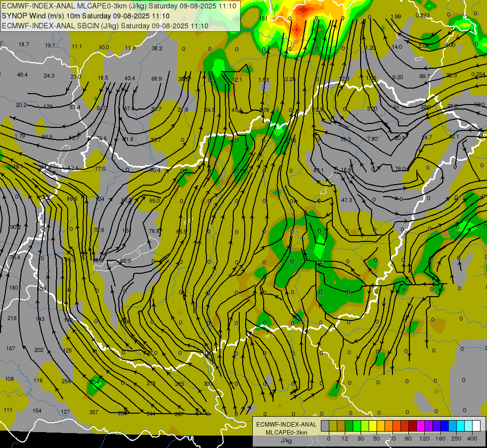
Task: Click the magenta swatch in the legend bar
Action: click(x=420, y=426)
